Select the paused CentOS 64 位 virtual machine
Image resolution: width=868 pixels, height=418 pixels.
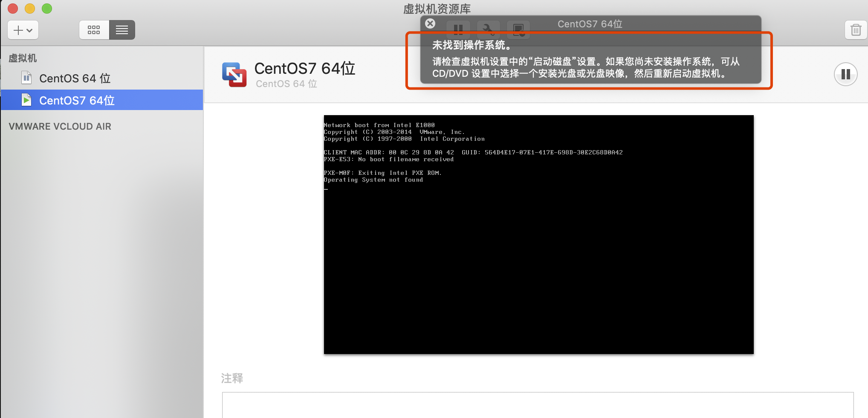pyautogui.click(x=75, y=78)
